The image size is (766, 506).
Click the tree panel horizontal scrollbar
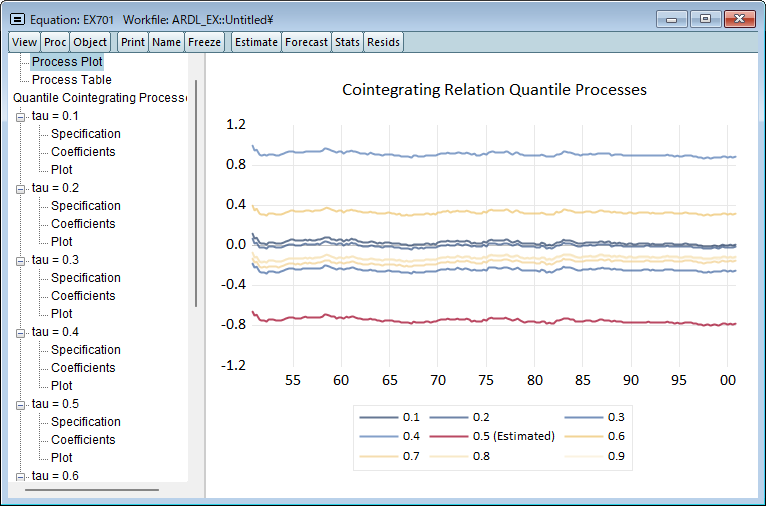92,490
